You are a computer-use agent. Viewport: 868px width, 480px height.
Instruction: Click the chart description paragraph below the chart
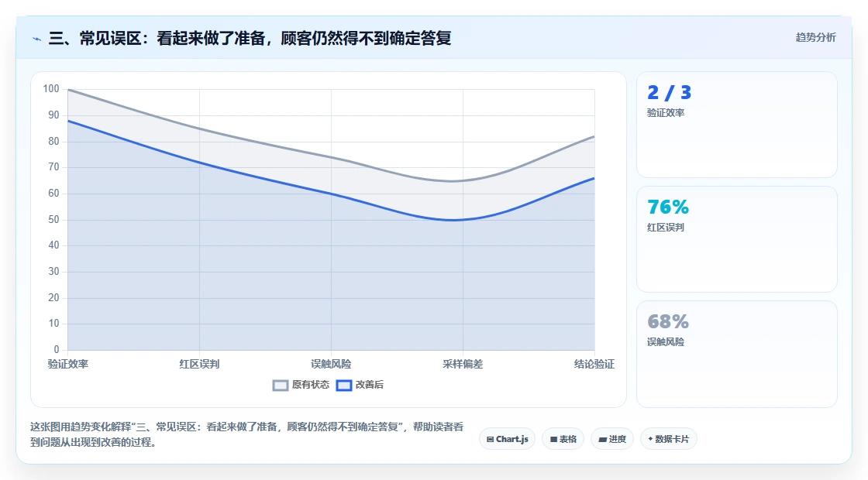(247, 434)
